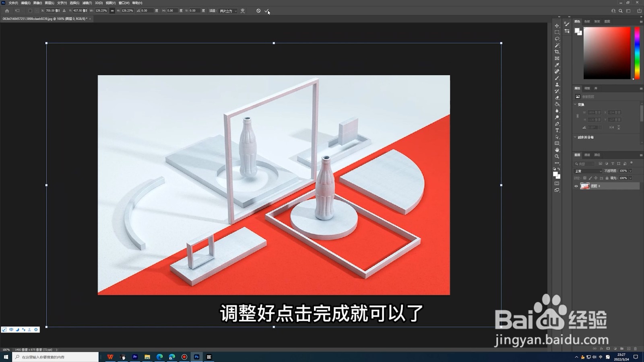Viewport: 644px width, 362px height.
Task: Select the Lasso tool
Action: [557, 39]
